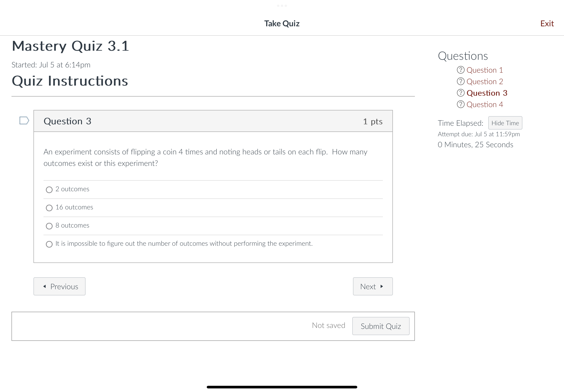This screenshot has width=564, height=392.
Task: Open Question 1 from the Questions list
Action: 485,70
